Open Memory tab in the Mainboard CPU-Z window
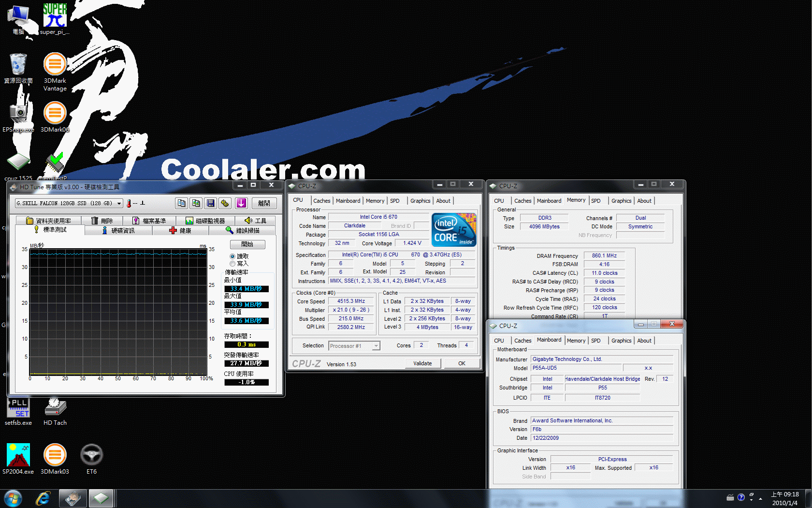Viewport: 812px width, 508px height. point(576,341)
